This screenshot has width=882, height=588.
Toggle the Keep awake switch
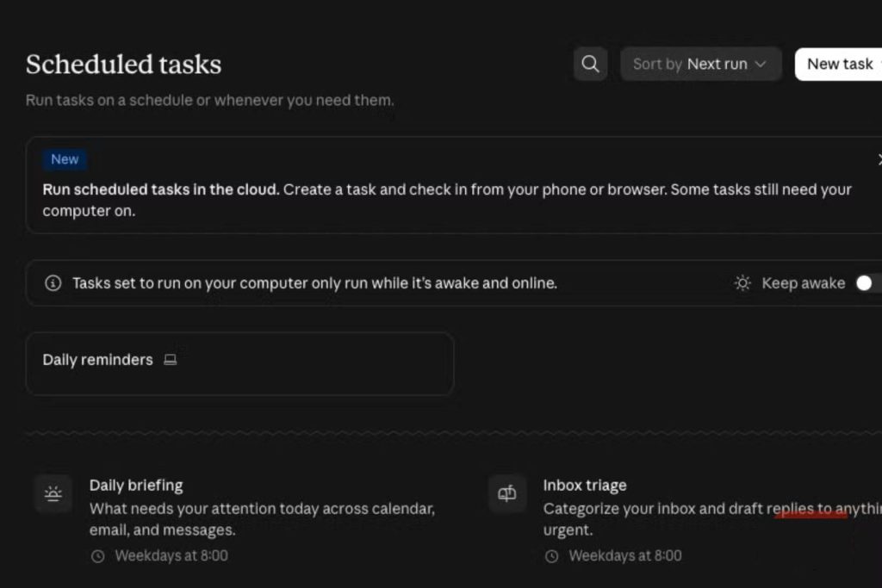coord(868,282)
